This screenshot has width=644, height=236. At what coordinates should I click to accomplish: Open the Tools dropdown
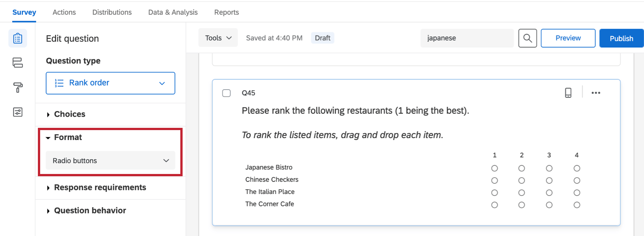218,37
